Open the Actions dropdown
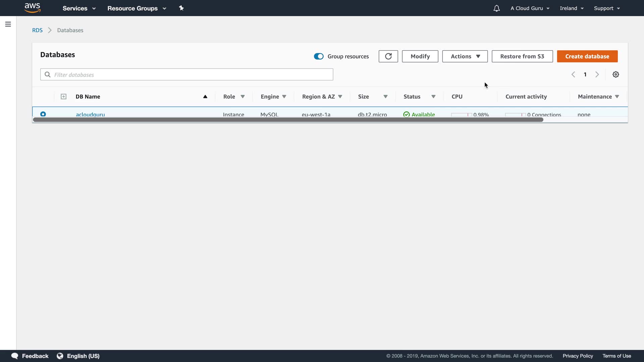This screenshot has width=644, height=362. 465,56
